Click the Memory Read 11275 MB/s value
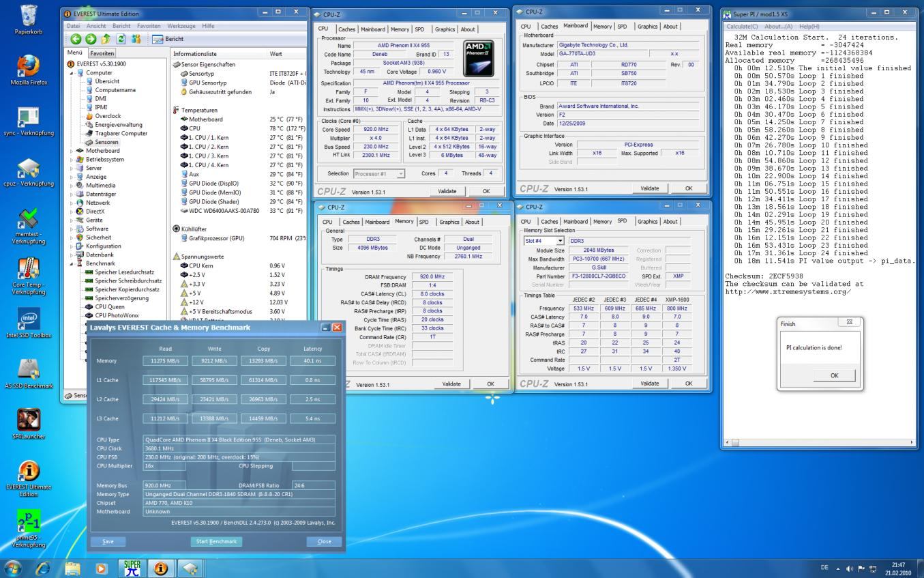924x578 pixels. coord(164,360)
